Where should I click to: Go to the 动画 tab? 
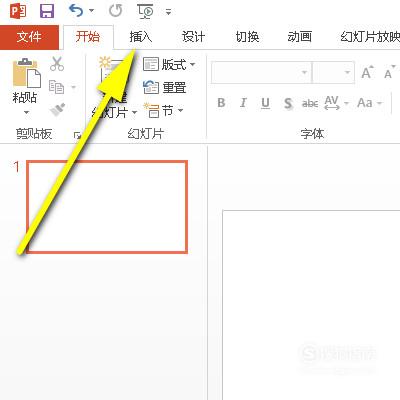[300, 37]
